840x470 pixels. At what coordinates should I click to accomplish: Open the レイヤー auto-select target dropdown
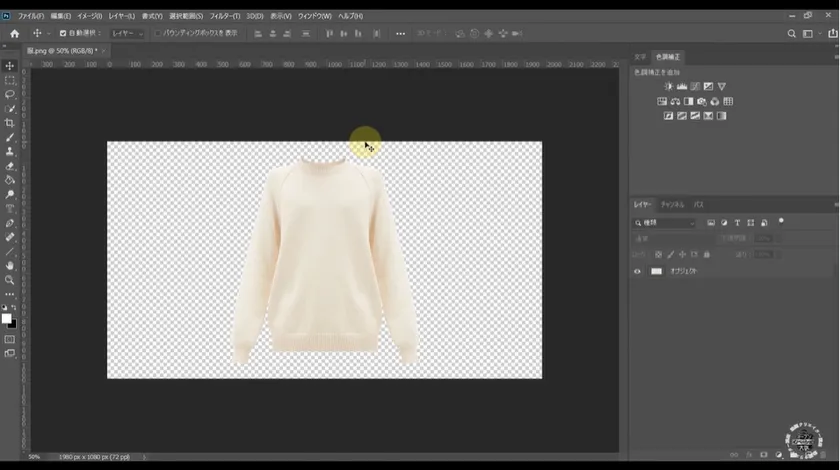pyautogui.click(x=127, y=33)
